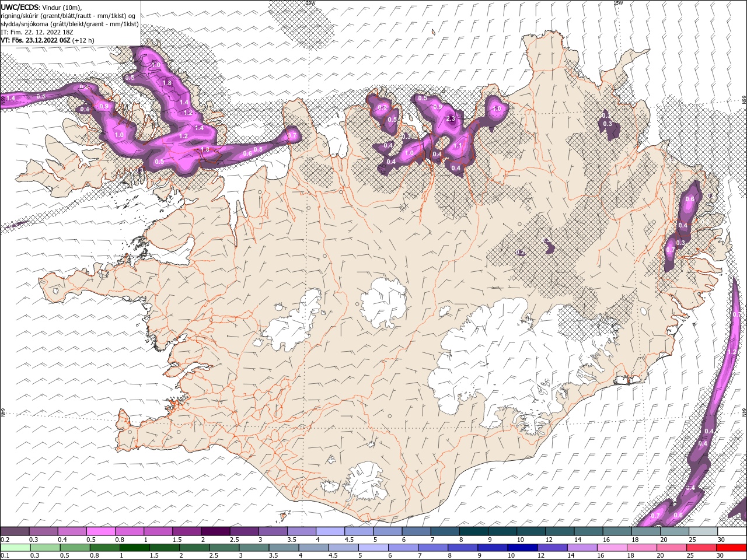
Task: Pick the rain swatch starting at 20
Action: click(671, 548)
